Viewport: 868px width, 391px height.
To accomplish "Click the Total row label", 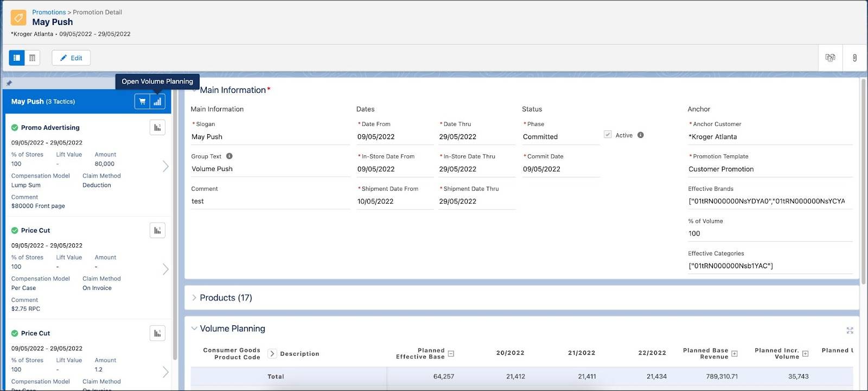I will 276,376.
